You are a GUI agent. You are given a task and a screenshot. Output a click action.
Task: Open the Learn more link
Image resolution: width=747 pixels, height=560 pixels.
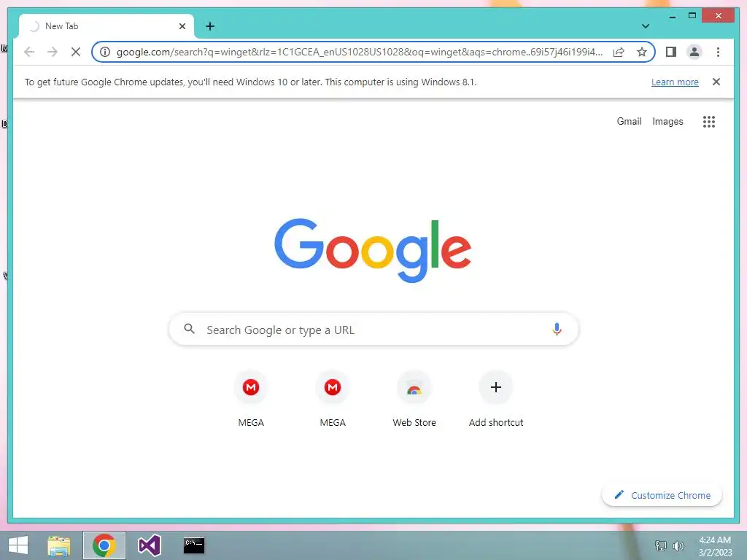[x=675, y=82]
